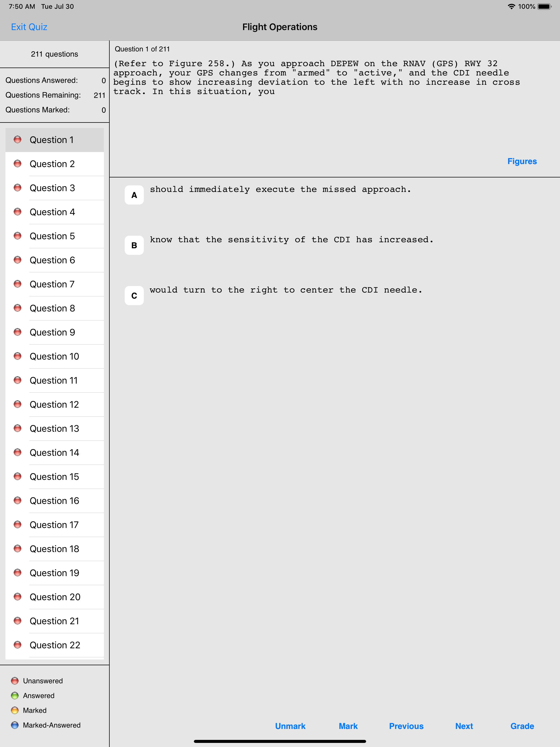Click the red Unanswered legend icon
The width and height of the screenshot is (560, 747).
tap(14, 681)
